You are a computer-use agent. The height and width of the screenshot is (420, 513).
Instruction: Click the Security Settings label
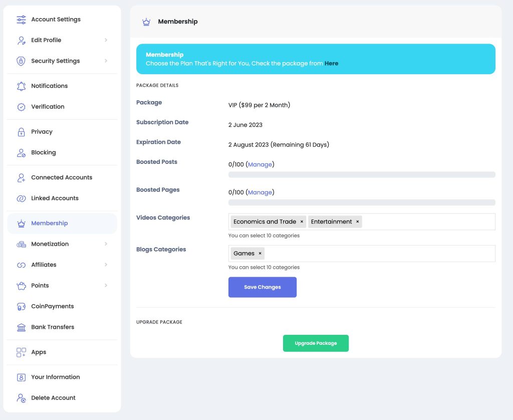[56, 61]
